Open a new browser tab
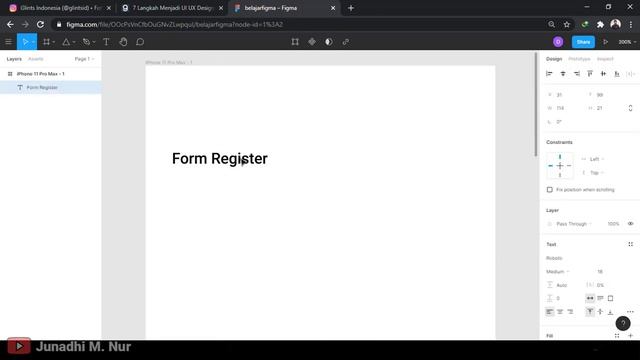The image size is (640, 360). tap(351, 8)
